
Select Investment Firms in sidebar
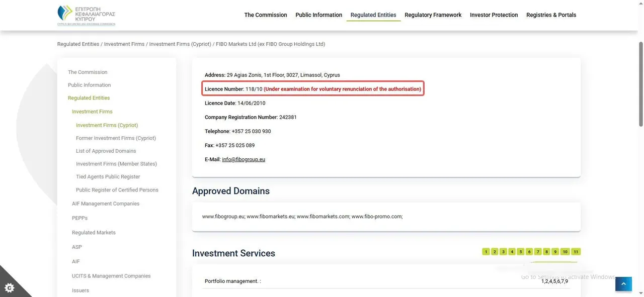(x=92, y=112)
